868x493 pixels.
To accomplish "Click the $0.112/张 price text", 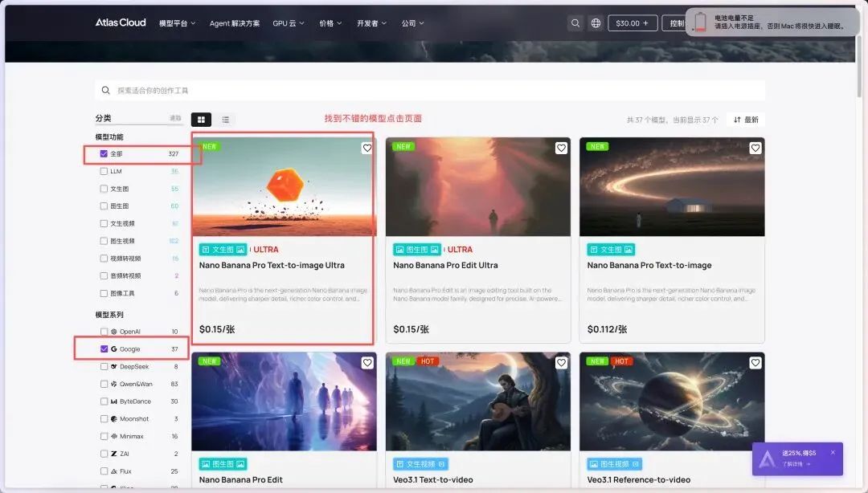I will 608,329.
